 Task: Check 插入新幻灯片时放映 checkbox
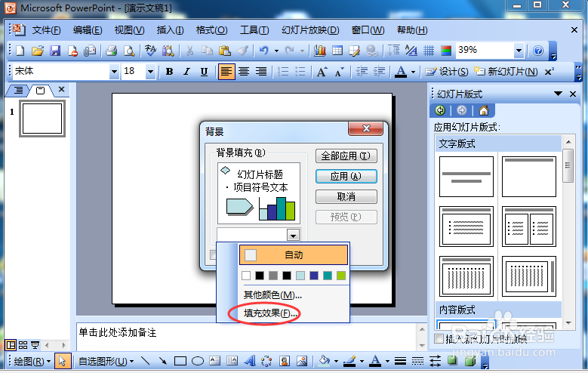click(439, 339)
